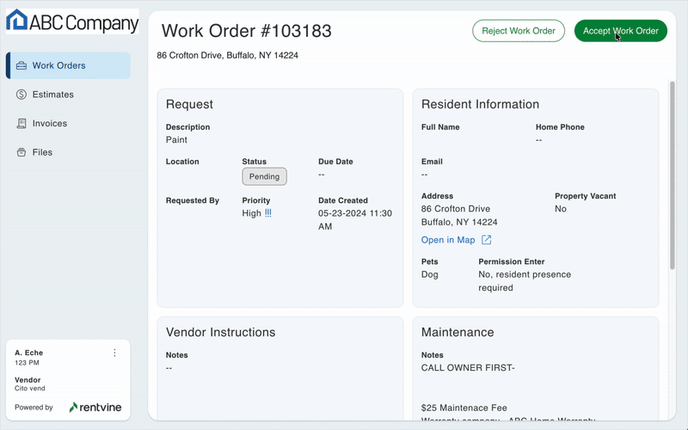Click the Maintenance section heading

[x=457, y=332]
